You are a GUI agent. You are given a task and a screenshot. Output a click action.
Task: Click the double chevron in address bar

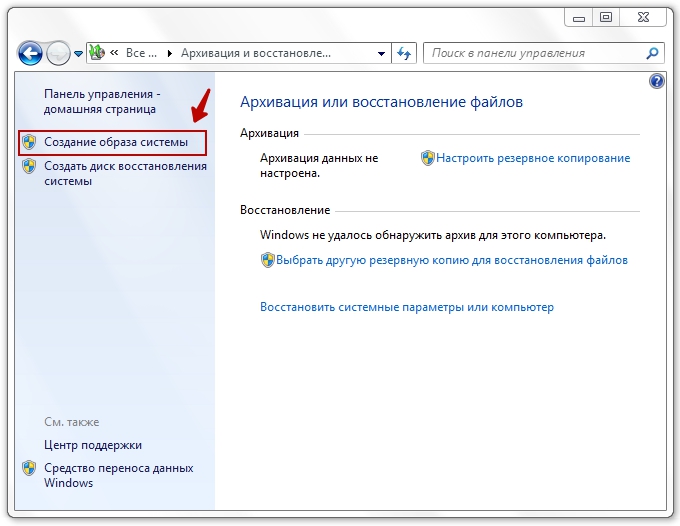click(114, 53)
